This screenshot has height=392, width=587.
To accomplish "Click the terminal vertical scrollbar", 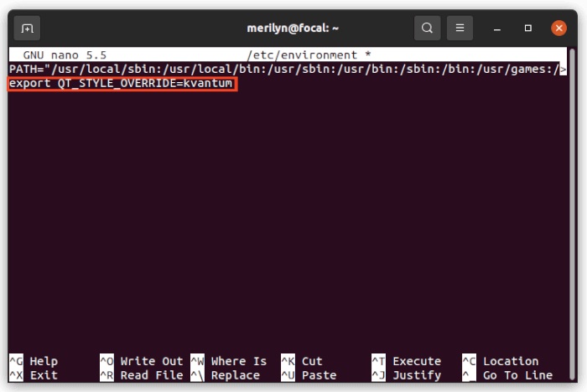I will click(572, 214).
